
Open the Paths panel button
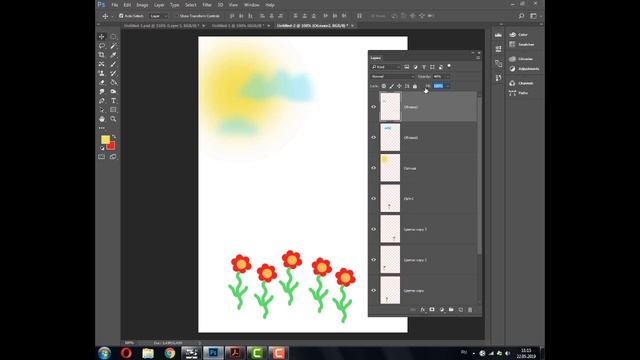coord(519,93)
